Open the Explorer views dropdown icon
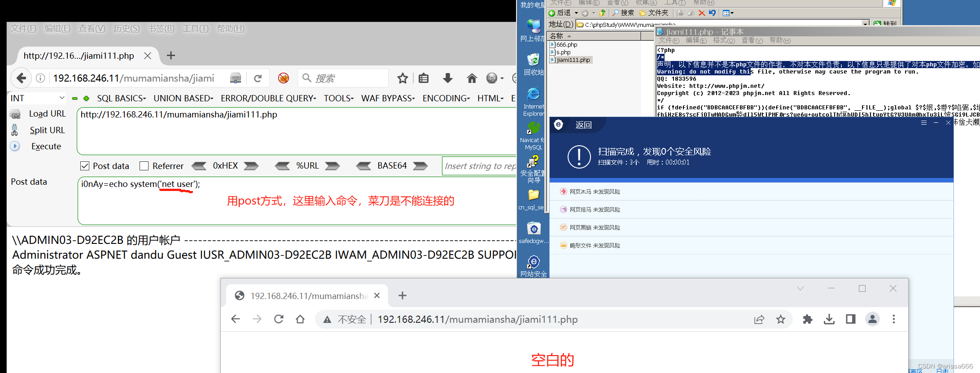Image resolution: width=980 pixels, height=373 pixels. click(728, 13)
